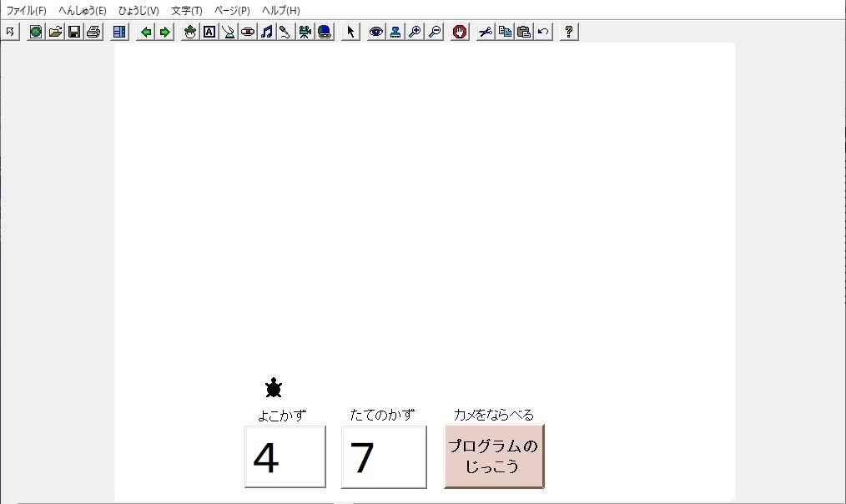Select the arrow pointer tool
Screen dimensions: 846x504
tap(350, 32)
